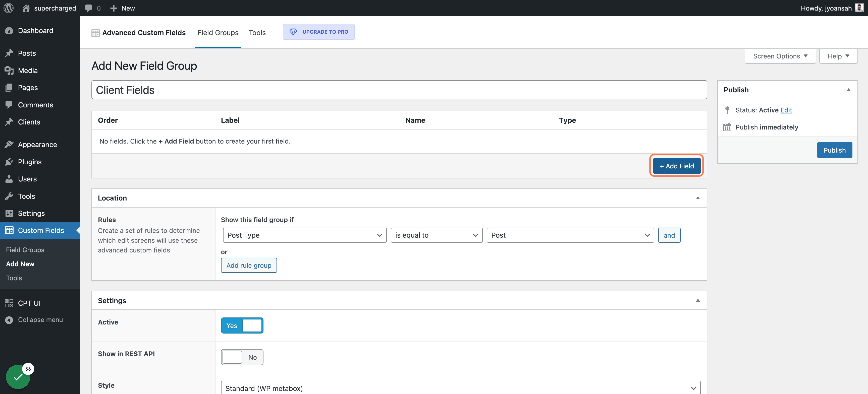Viewport: 868px width, 394px height.
Task: Open Tools under Custom Fields submenu
Action: coord(14,278)
